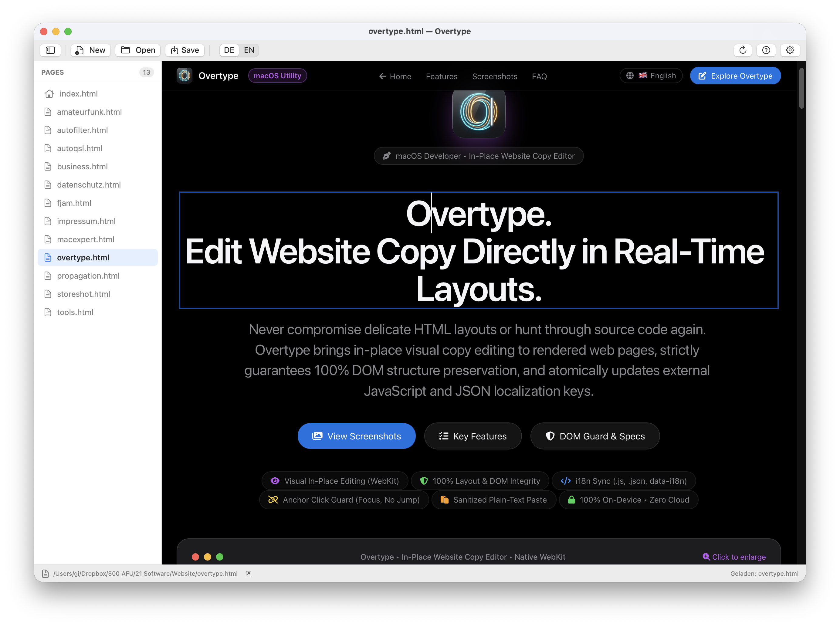The width and height of the screenshot is (840, 627).
Task: Click Visual In-Place Editing (WebKit) chip
Action: point(335,481)
